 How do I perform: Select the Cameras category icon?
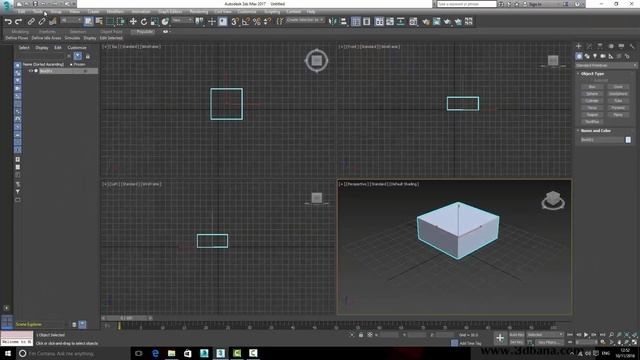(x=603, y=56)
